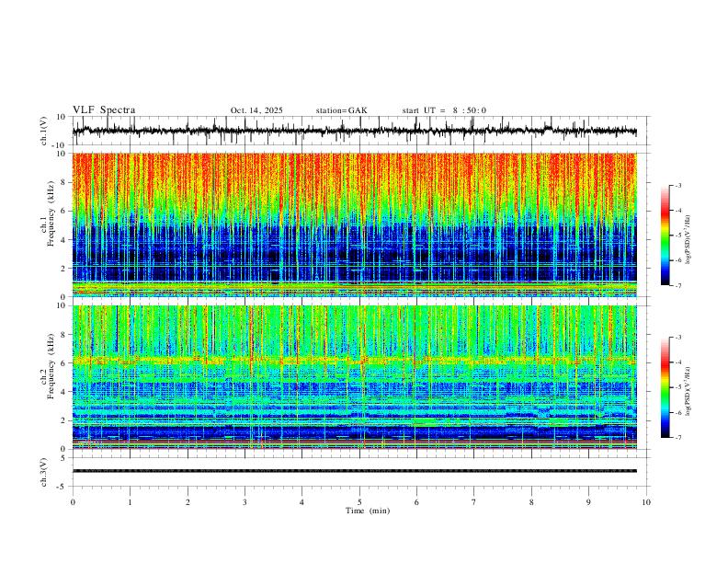Click the "-7" tick on ch.2 color bar
Image resolution: width=728 pixels, height=563 pixels.
coord(678,438)
